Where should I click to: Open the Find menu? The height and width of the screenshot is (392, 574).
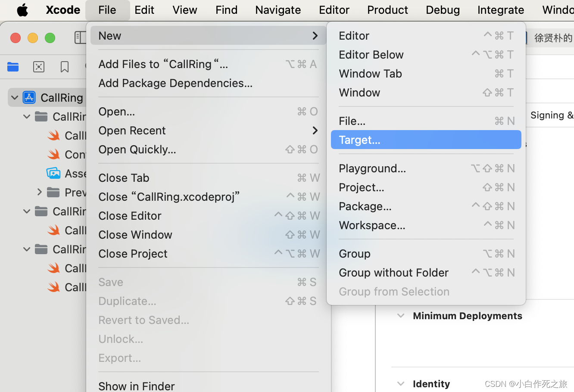(x=227, y=9)
